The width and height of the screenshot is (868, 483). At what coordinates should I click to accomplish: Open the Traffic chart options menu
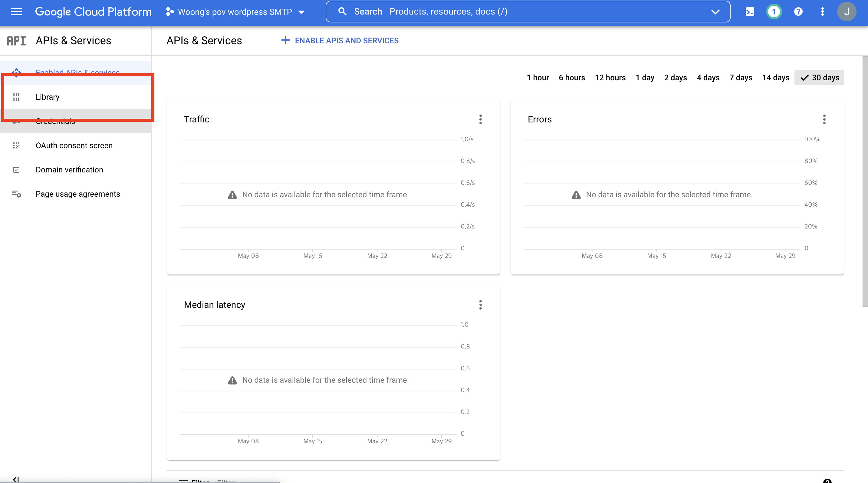pos(481,119)
